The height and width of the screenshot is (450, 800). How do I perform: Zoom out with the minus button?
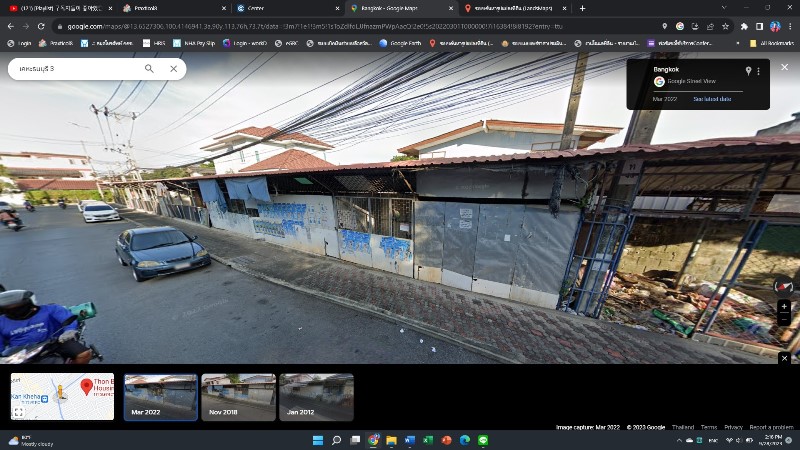click(x=784, y=319)
